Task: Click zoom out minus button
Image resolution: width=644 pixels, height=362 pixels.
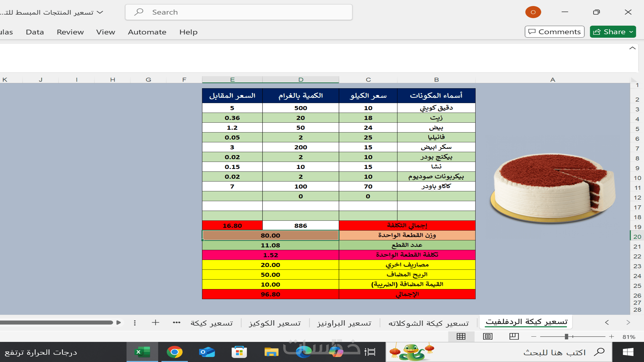Action: point(534,337)
